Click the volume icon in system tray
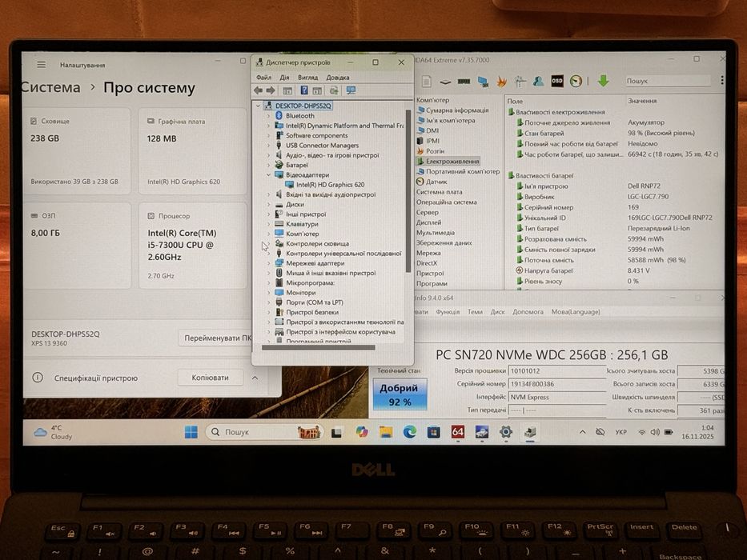 point(655,432)
